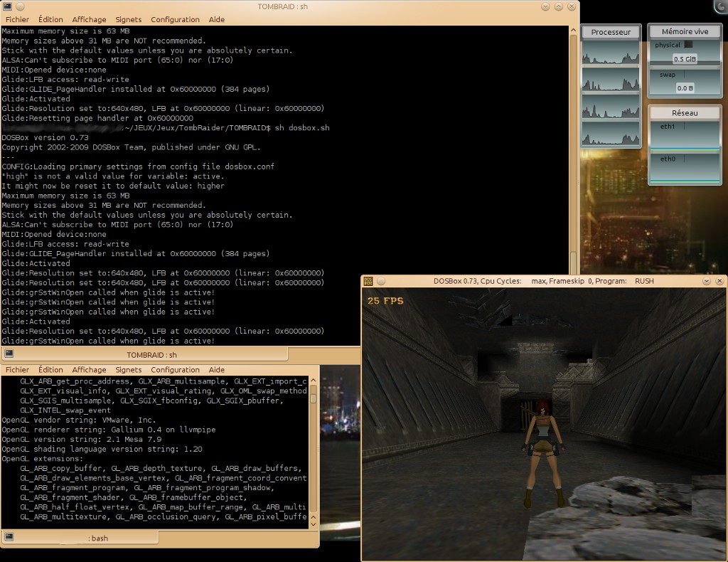Click the Processeur widget header

[x=611, y=32]
